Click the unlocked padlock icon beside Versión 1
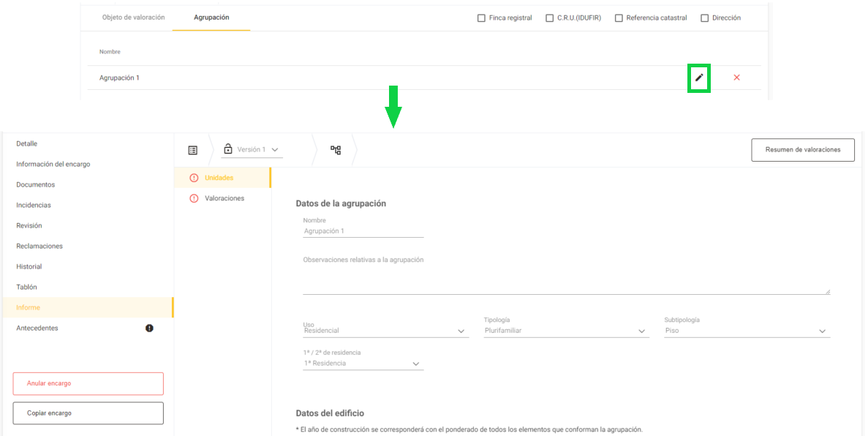 227,149
